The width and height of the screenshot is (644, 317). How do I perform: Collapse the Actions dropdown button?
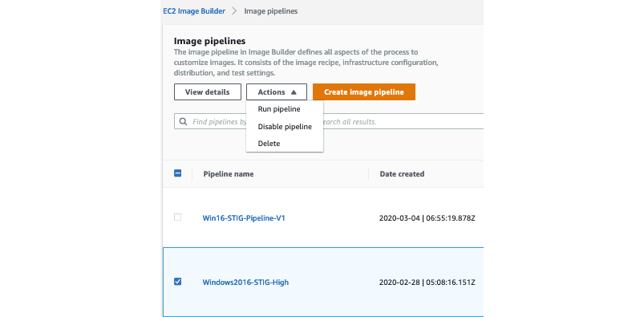[x=277, y=92]
